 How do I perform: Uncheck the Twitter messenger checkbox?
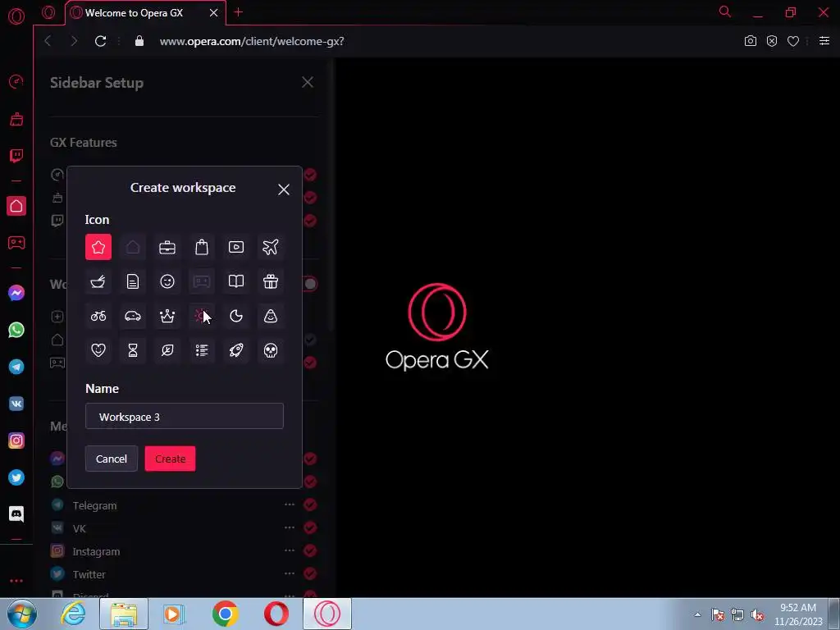coord(310,573)
